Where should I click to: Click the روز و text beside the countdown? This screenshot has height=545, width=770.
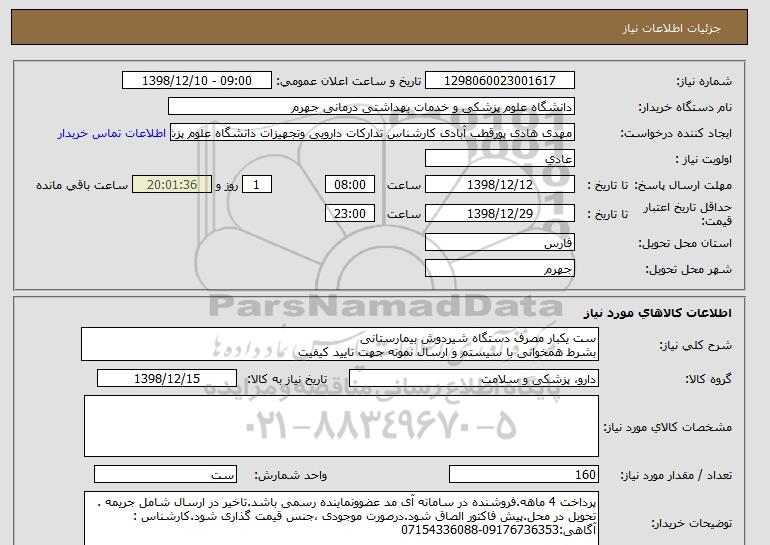click(x=227, y=186)
